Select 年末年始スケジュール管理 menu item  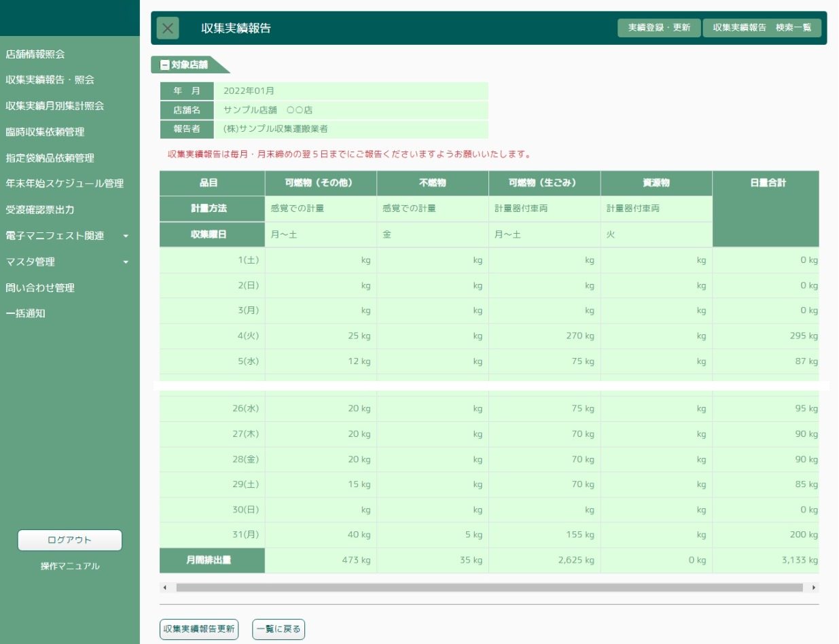coord(65,183)
